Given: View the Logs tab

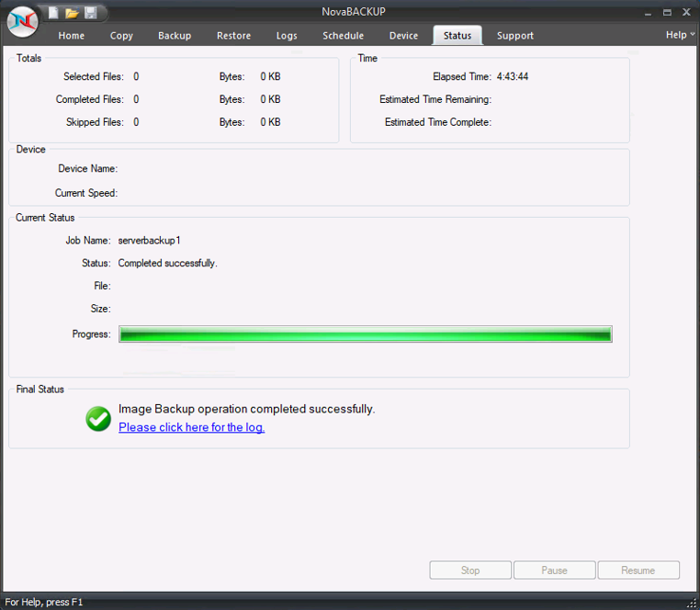Looking at the screenshot, I should point(287,36).
